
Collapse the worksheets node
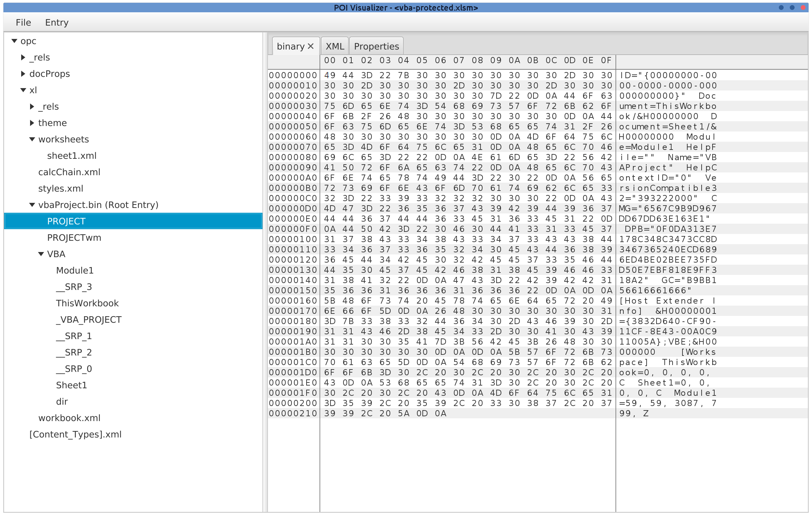pyautogui.click(x=31, y=139)
